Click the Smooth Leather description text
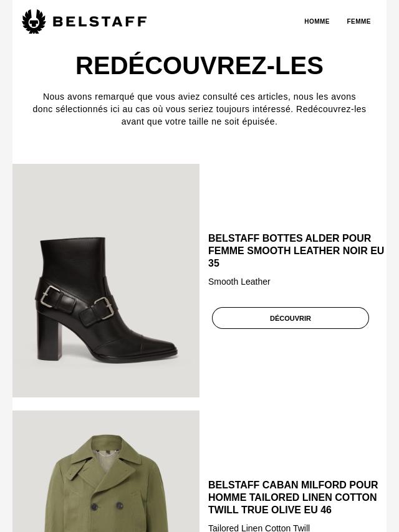This screenshot has width=399, height=532. [239, 282]
